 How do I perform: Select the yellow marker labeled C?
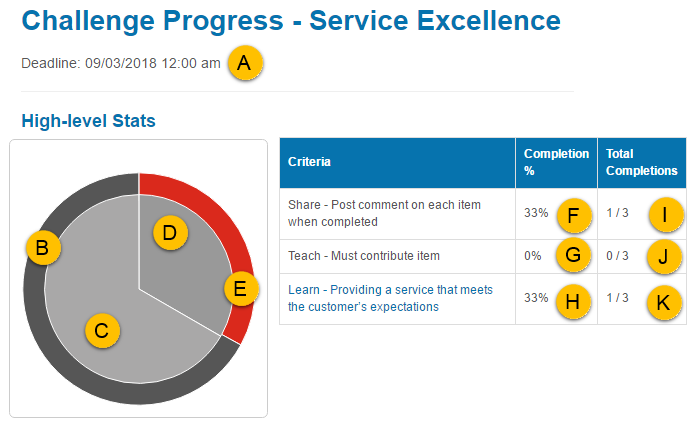[x=101, y=329]
